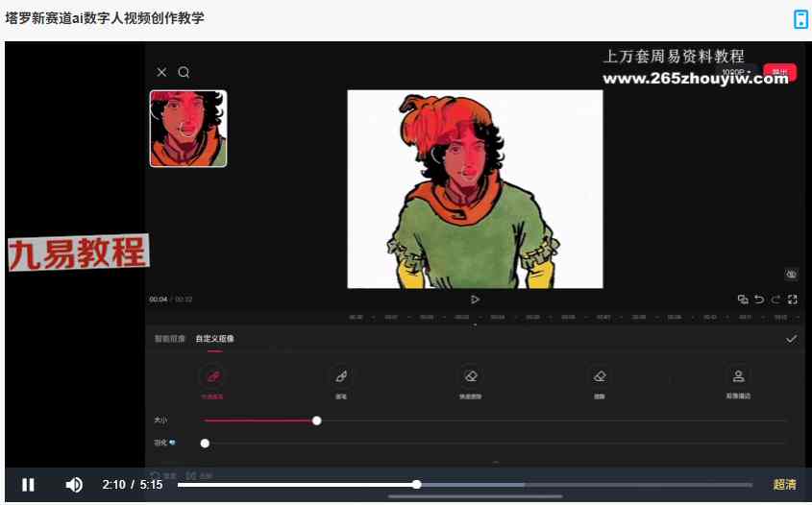This screenshot has width=812, height=505.
Task: Open the 超清 video quality selector
Action: click(784, 485)
